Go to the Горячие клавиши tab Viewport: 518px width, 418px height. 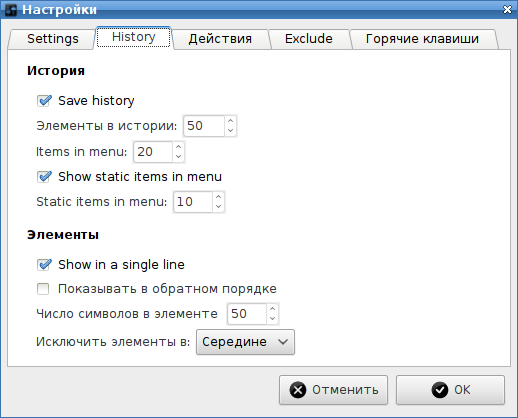[422, 39]
